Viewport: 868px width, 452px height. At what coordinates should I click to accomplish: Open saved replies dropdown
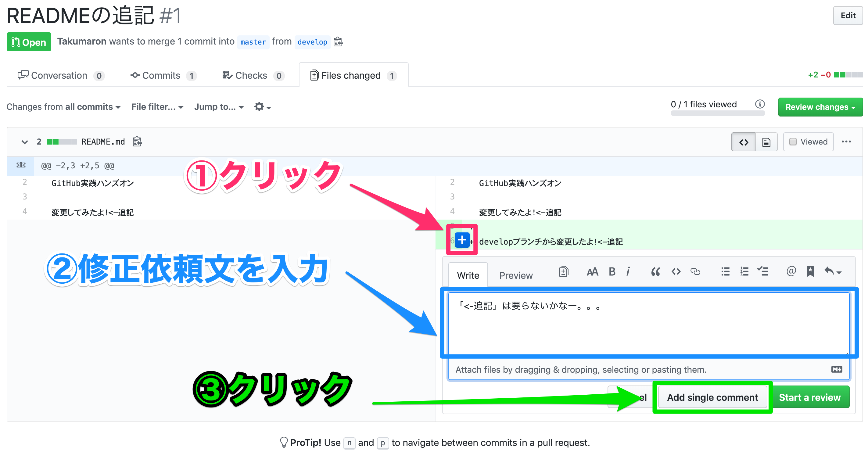[x=833, y=272]
